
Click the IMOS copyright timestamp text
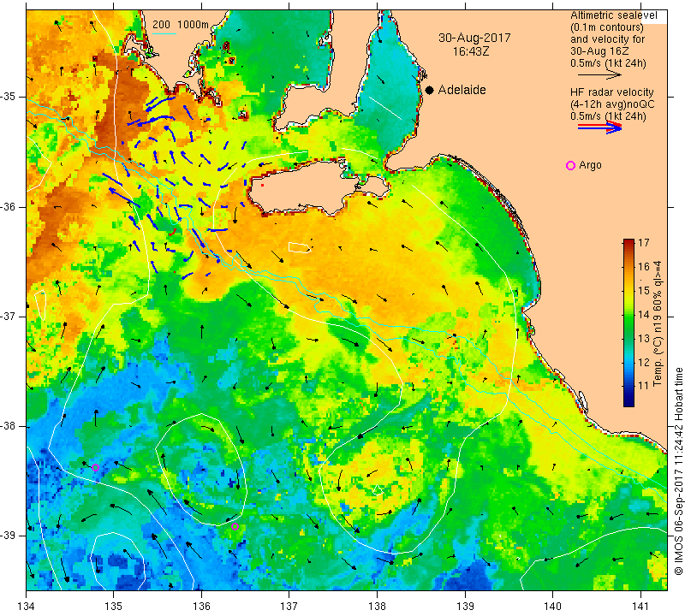click(678, 471)
